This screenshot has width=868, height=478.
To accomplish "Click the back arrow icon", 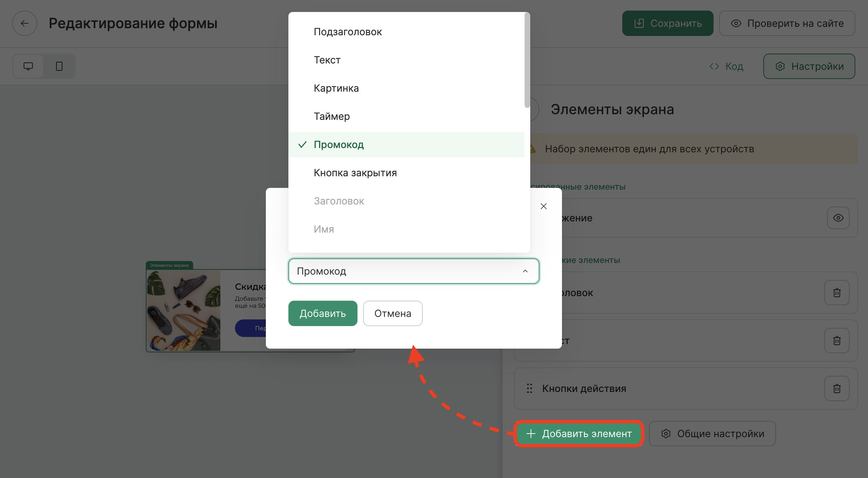I will tap(24, 23).
